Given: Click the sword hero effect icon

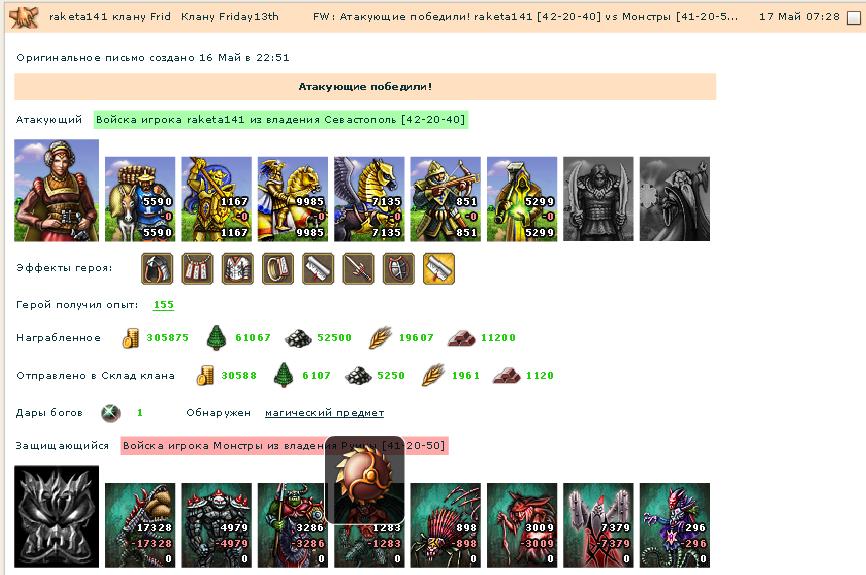Looking at the screenshot, I should tap(358, 269).
